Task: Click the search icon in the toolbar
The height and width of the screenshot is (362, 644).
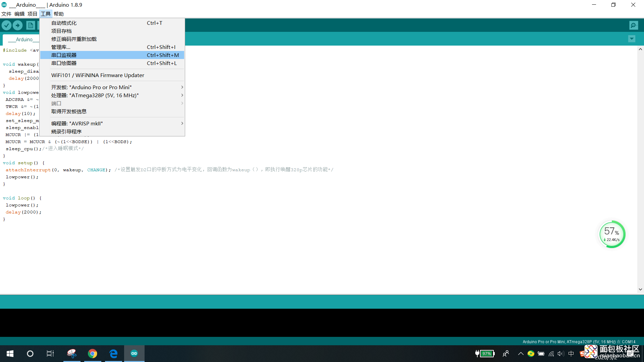Action: 633,25
